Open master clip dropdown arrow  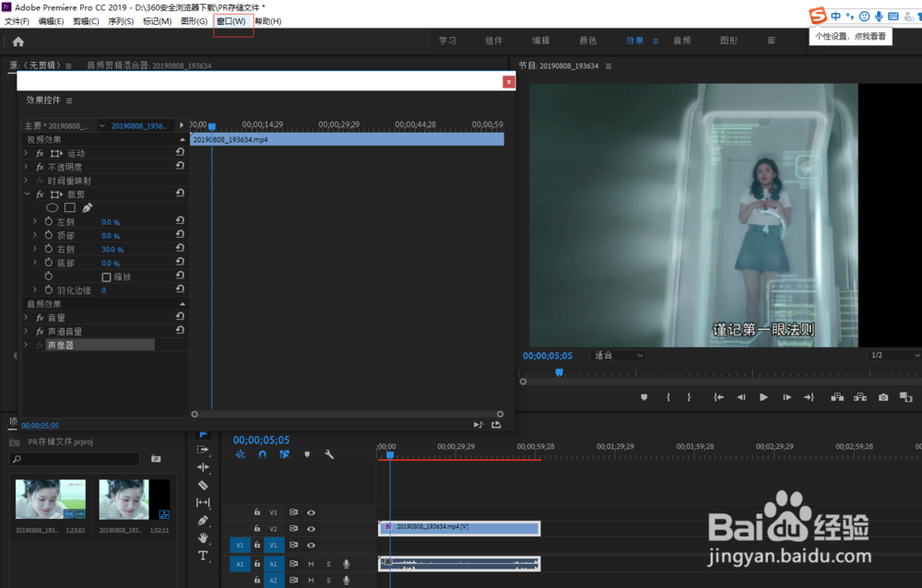102,126
